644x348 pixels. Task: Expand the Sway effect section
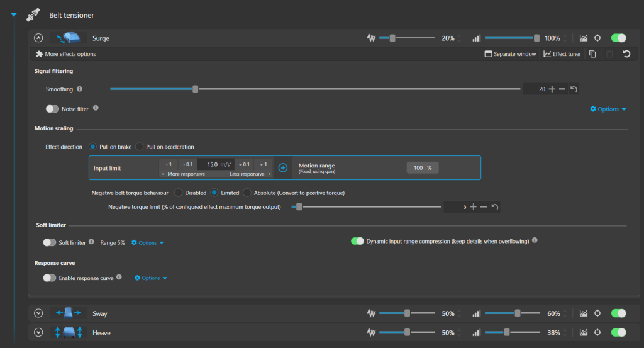(x=38, y=313)
